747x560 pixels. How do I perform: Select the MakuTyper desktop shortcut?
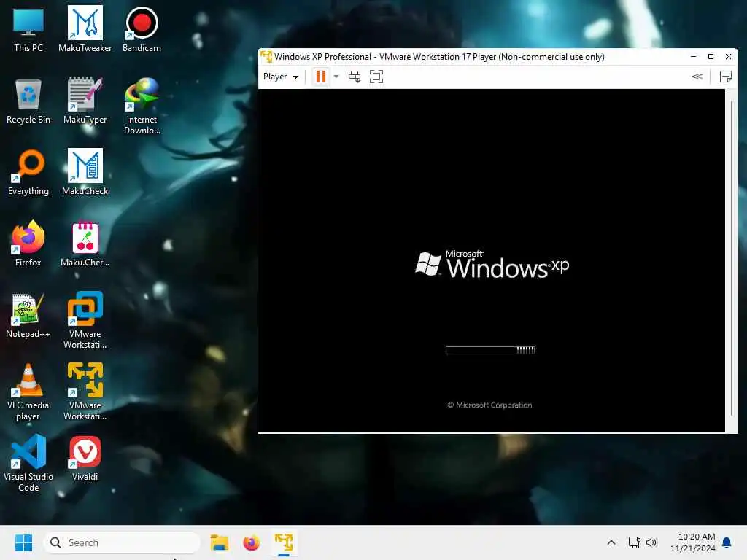[85, 101]
